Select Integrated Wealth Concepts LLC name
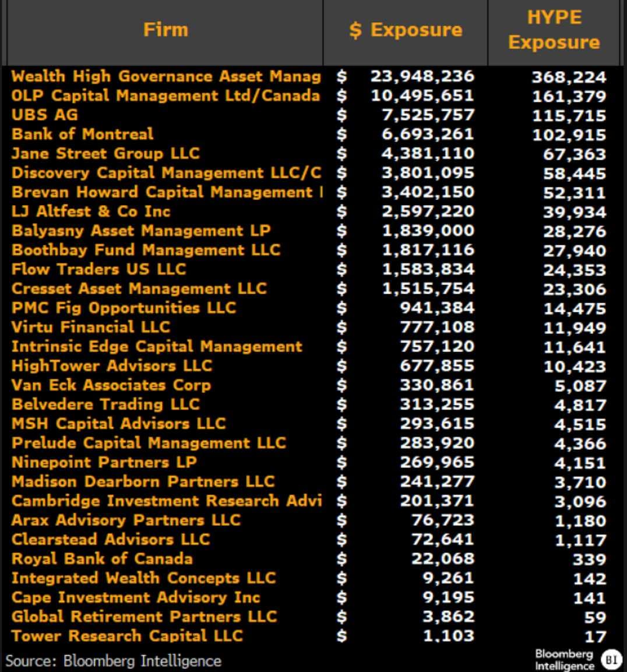This screenshot has height=672, width=627. (x=143, y=578)
